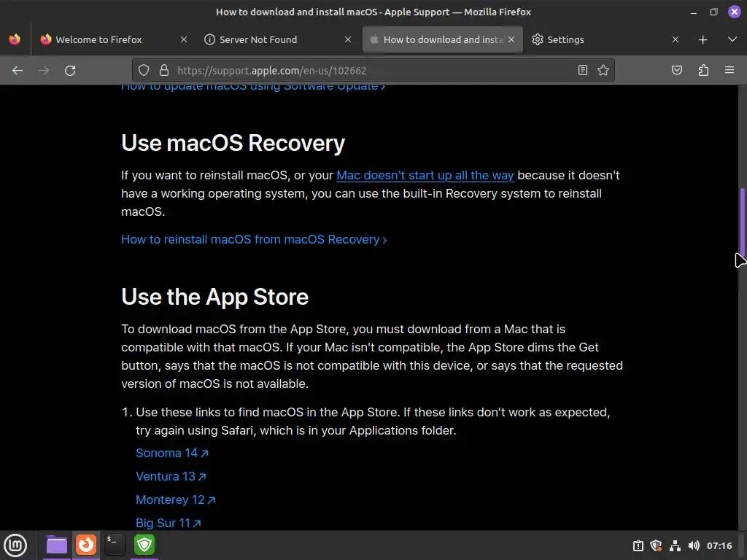Open Firefox View pinned icon
The image size is (747, 560).
click(x=15, y=39)
